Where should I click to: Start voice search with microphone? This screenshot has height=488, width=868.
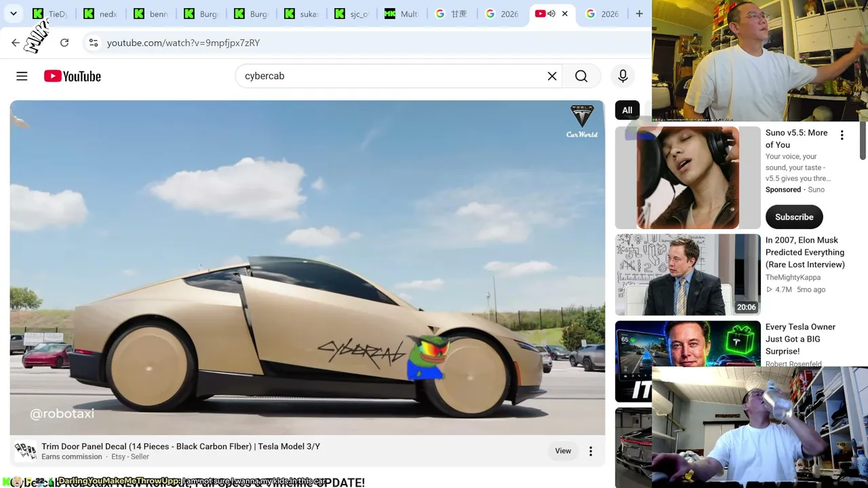pos(623,76)
